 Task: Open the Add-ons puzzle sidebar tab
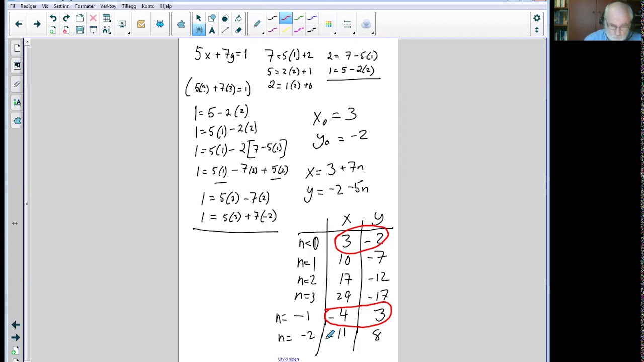coord(17,120)
